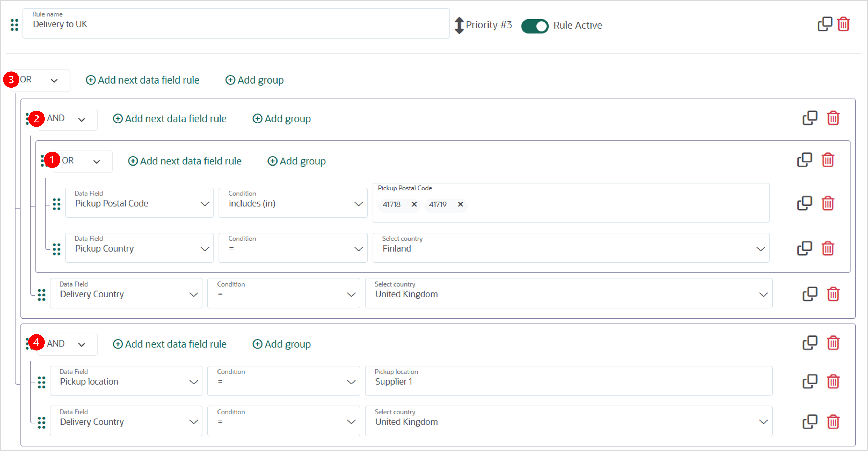Open the top-level OR operator dropdown
The image size is (868, 451).
pos(40,80)
